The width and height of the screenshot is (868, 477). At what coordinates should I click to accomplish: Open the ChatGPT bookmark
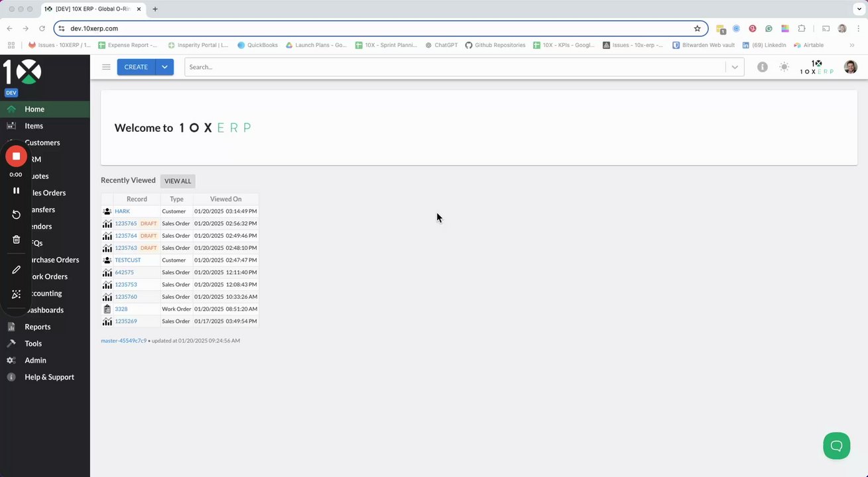pos(442,45)
